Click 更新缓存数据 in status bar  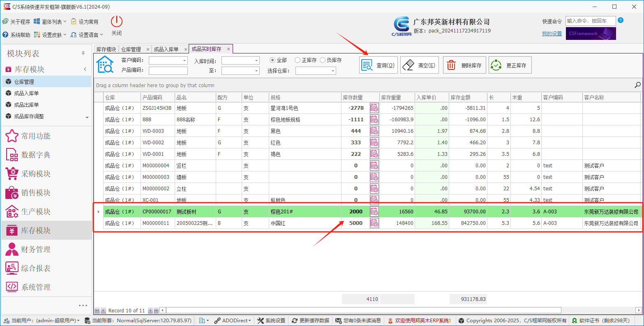(x=310, y=321)
